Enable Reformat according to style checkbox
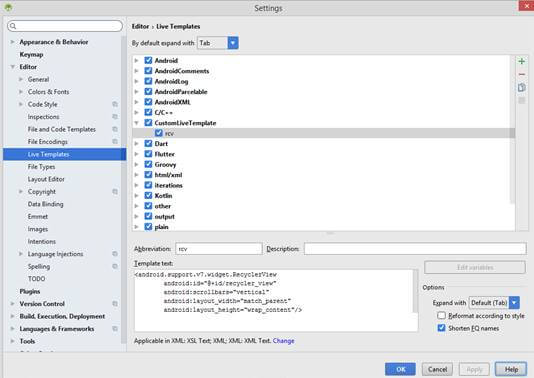 [441, 315]
